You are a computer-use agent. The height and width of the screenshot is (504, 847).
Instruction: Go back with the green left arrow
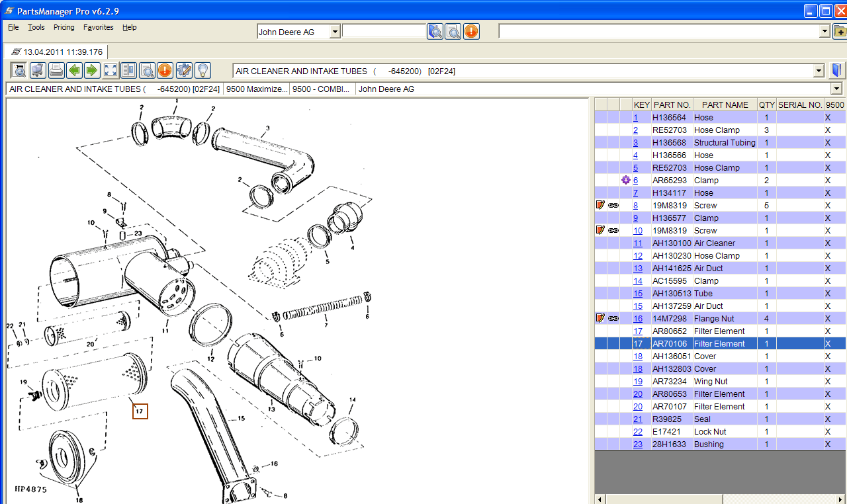(74, 70)
